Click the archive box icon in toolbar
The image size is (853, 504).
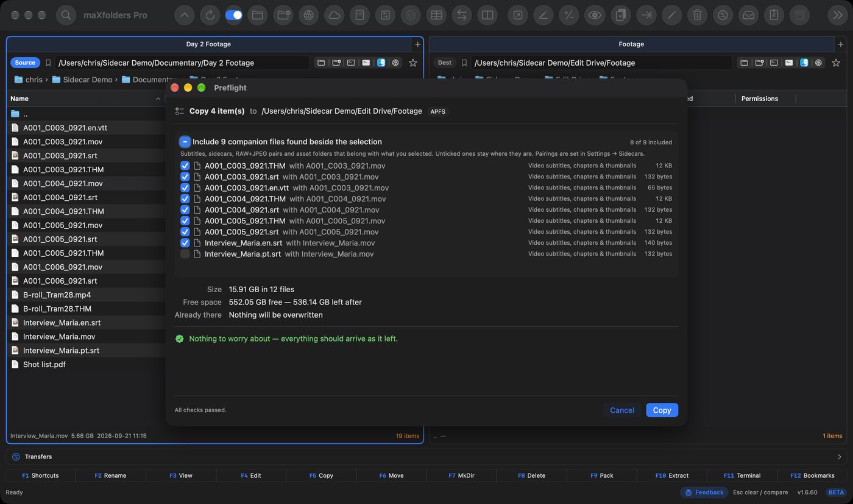click(x=800, y=15)
